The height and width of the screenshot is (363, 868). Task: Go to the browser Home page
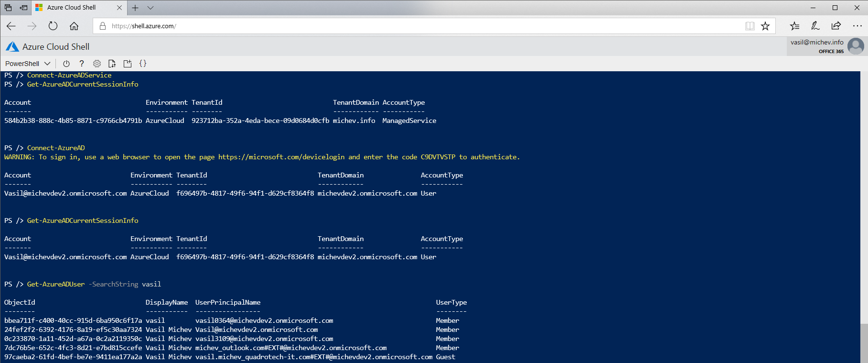[74, 26]
